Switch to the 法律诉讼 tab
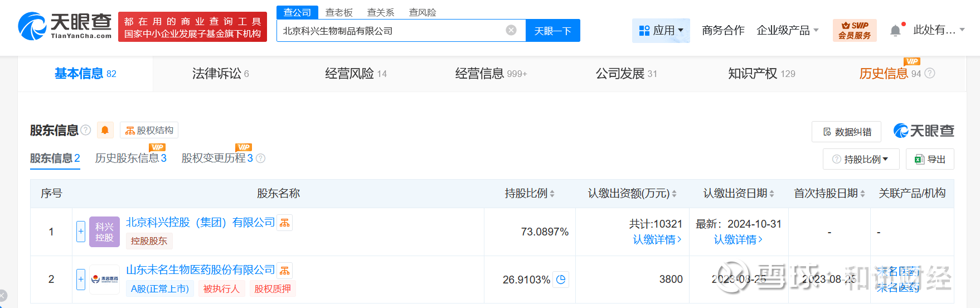The height and width of the screenshot is (308, 980). 220,74
